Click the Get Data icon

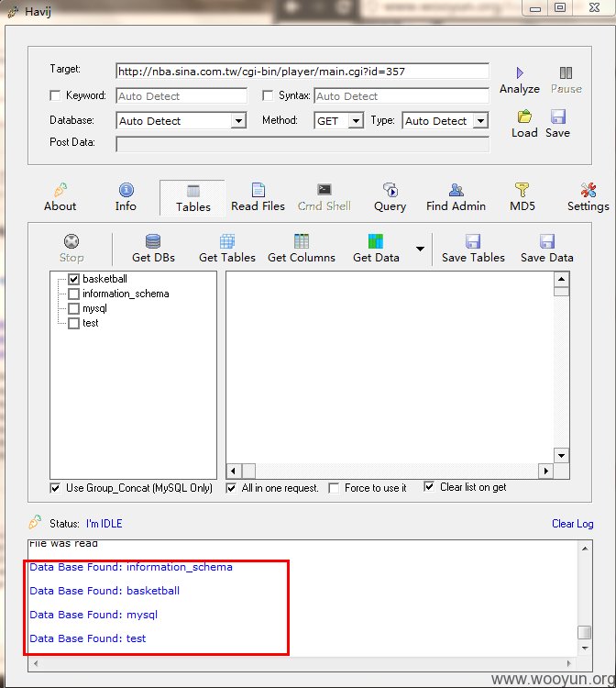pos(376,241)
